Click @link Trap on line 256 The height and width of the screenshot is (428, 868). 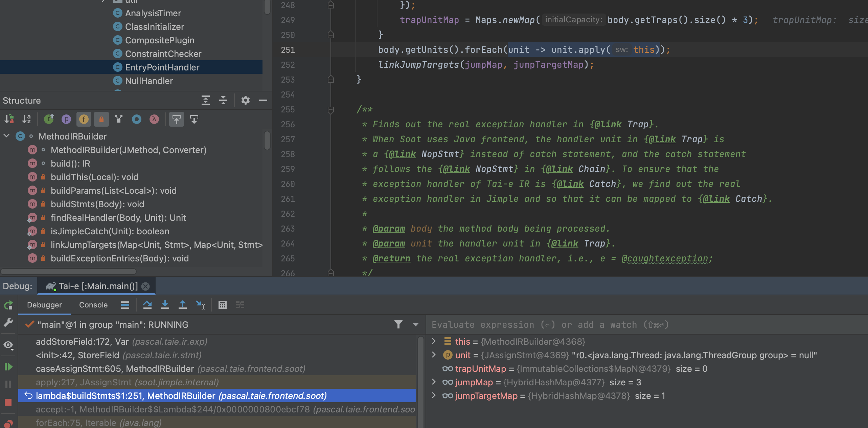622,124
